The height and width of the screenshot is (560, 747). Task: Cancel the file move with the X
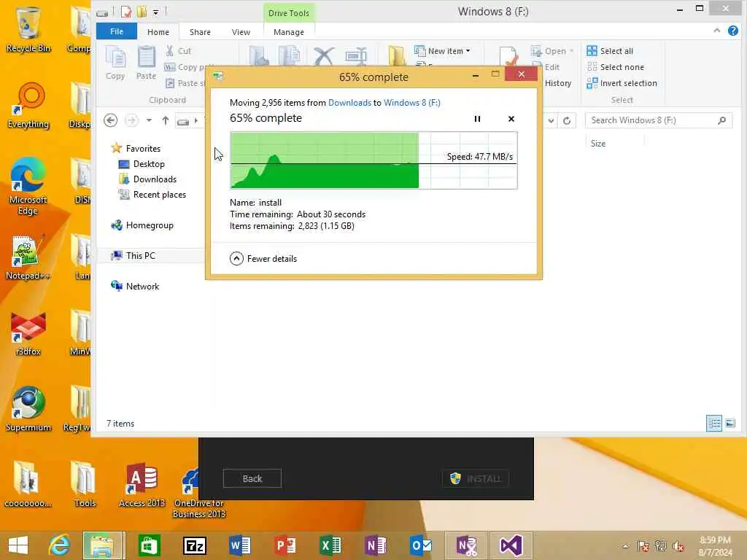(x=511, y=119)
